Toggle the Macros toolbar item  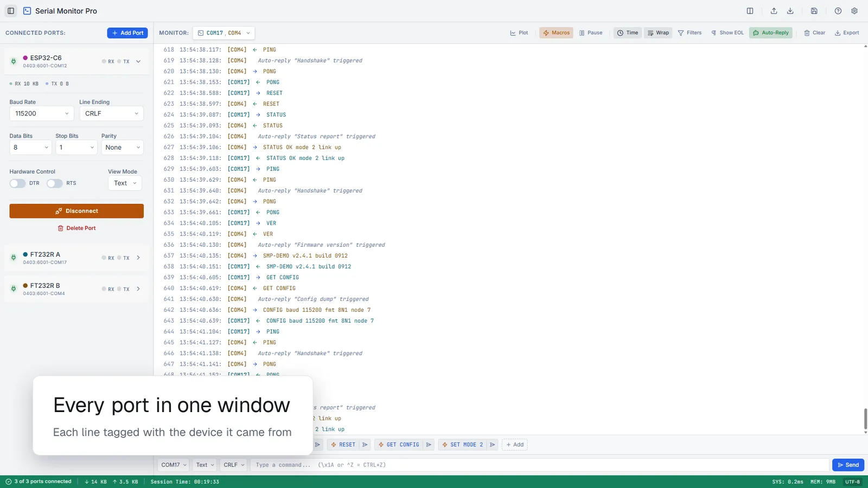pos(556,33)
